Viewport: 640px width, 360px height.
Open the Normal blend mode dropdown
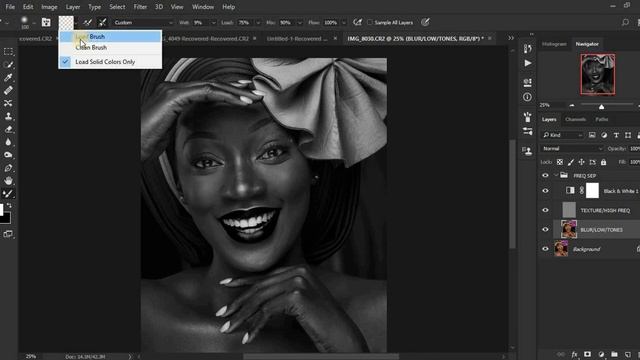[x=571, y=149]
